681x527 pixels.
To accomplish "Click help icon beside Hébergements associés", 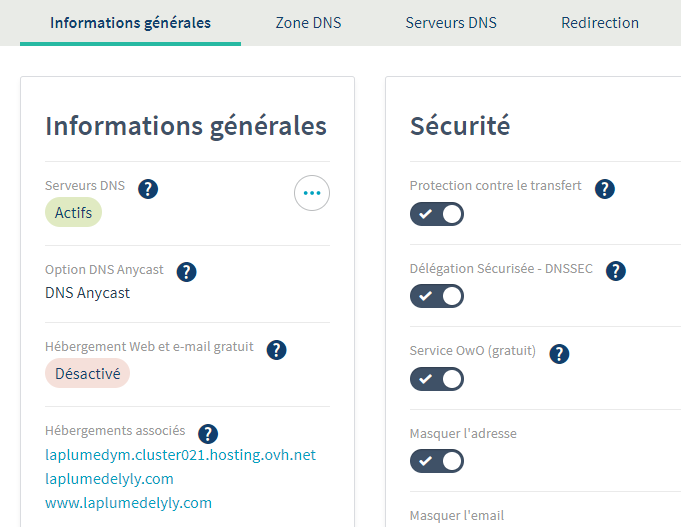I will (208, 433).
